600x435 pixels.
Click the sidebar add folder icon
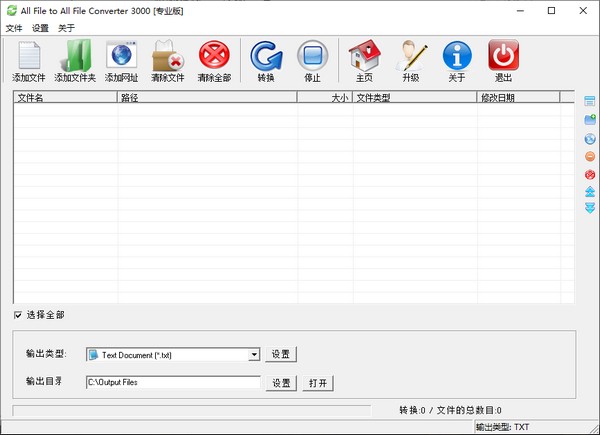[x=590, y=119]
